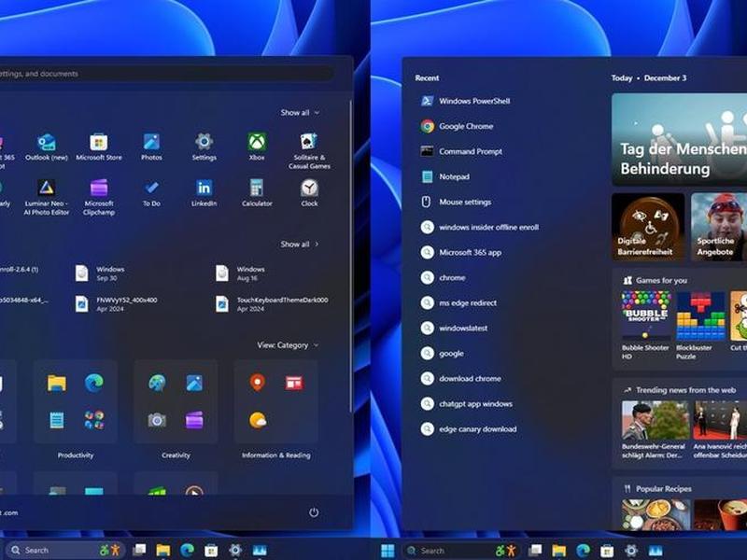Click the Windows Start logo on the taskbar
This screenshot has width=747, height=560.
pos(388,551)
